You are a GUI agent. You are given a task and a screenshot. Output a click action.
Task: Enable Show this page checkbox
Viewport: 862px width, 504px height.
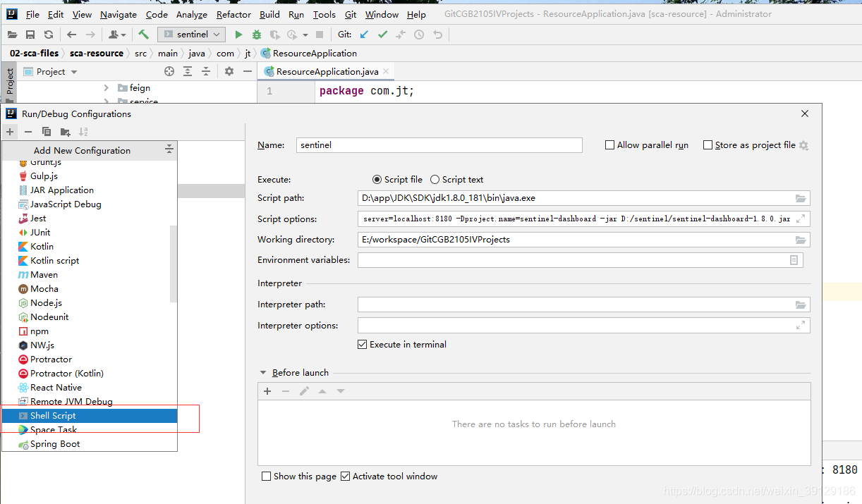click(266, 477)
